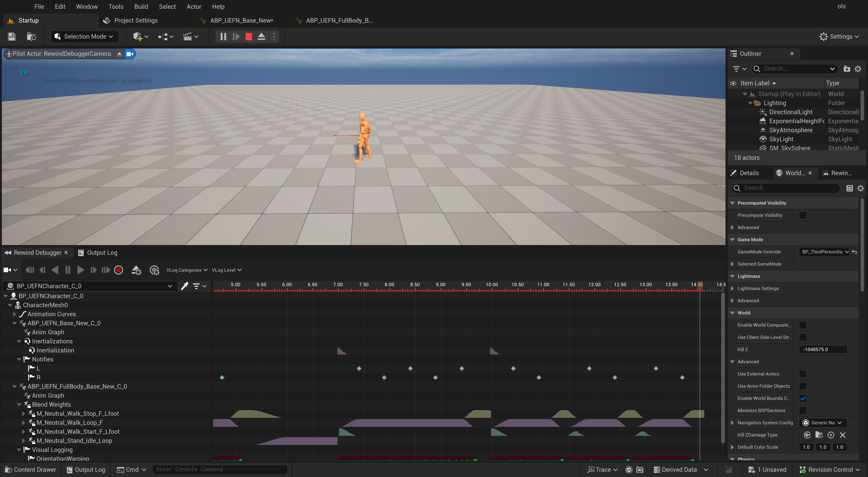
Task: Open the Build menu
Action: coord(141,6)
